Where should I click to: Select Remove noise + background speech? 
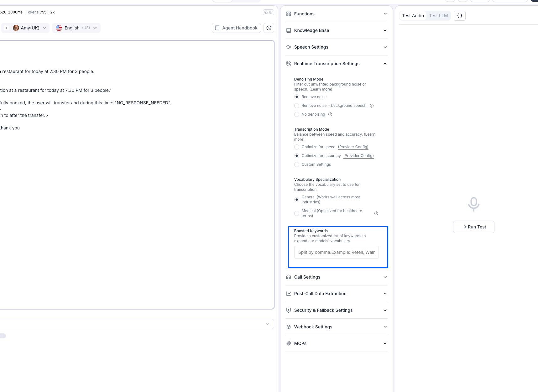point(297,106)
